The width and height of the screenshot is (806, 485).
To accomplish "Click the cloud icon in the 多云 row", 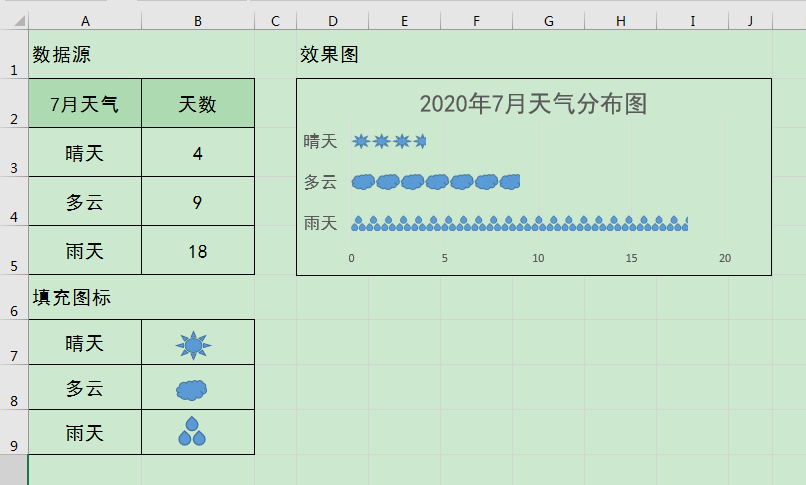I will 192,390.
